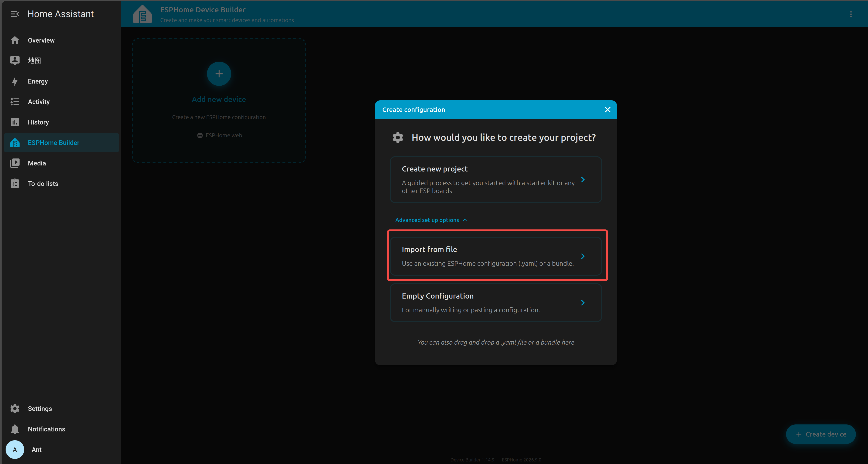Click the chevron on Import from file
This screenshot has height=464, width=868.
point(583,256)
